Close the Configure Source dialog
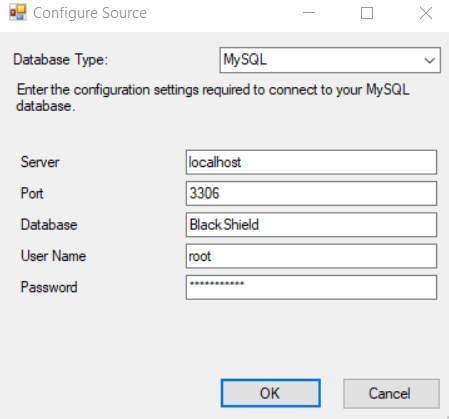Image resolution: width=449 pixels, height=419 pixels. pos(426,13)
